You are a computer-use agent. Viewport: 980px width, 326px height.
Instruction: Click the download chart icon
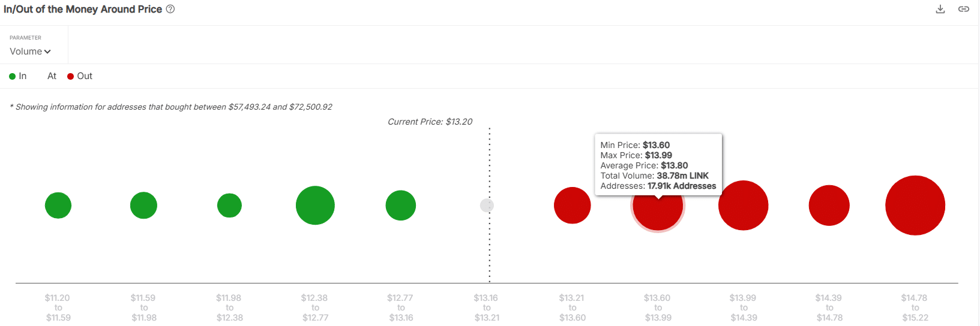point(940,9)
